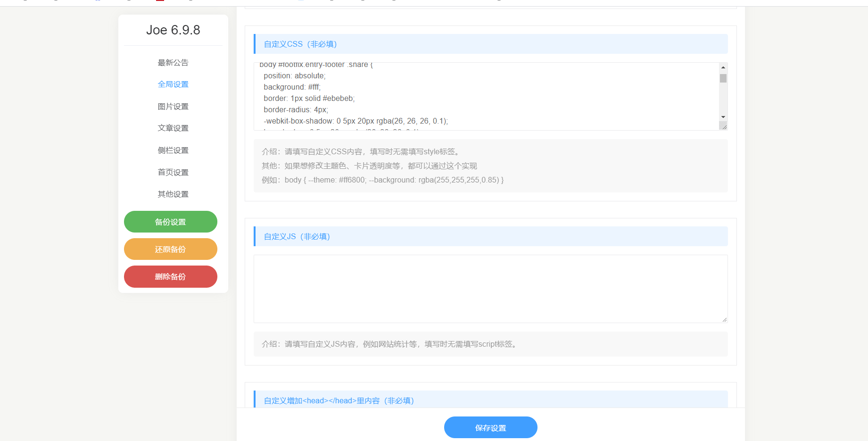Select the 全局设置 menu item
The width and height of the screenshot is (868, 441).
coord(173,84)
